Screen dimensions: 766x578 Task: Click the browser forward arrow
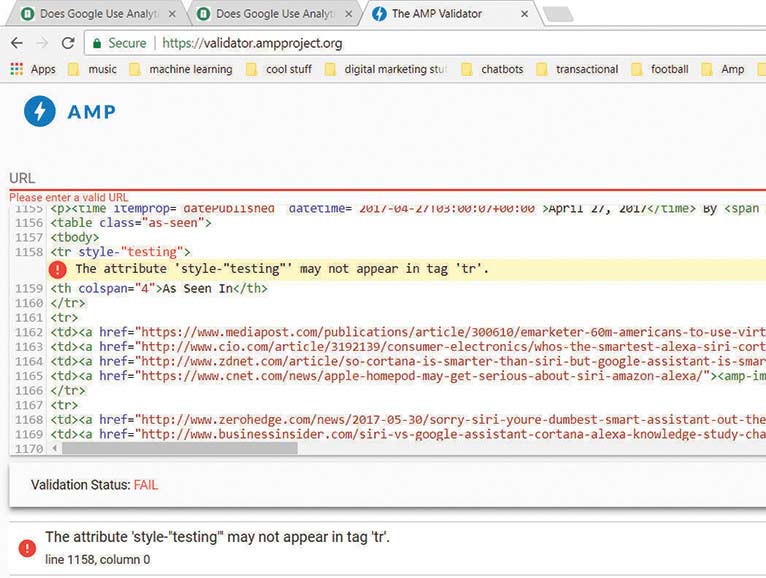pyautogui.click(x=42, y=43)
